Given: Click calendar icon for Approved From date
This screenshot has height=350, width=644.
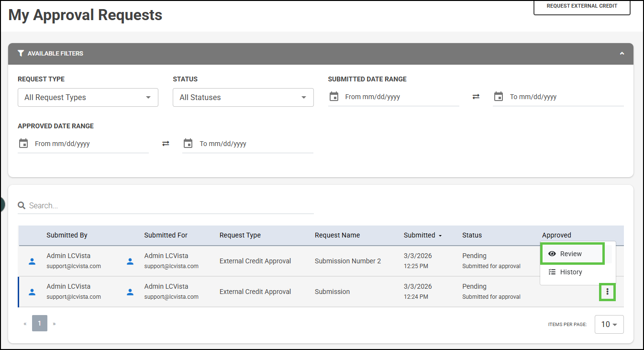Looking at the screenshot, I should 23,144.
